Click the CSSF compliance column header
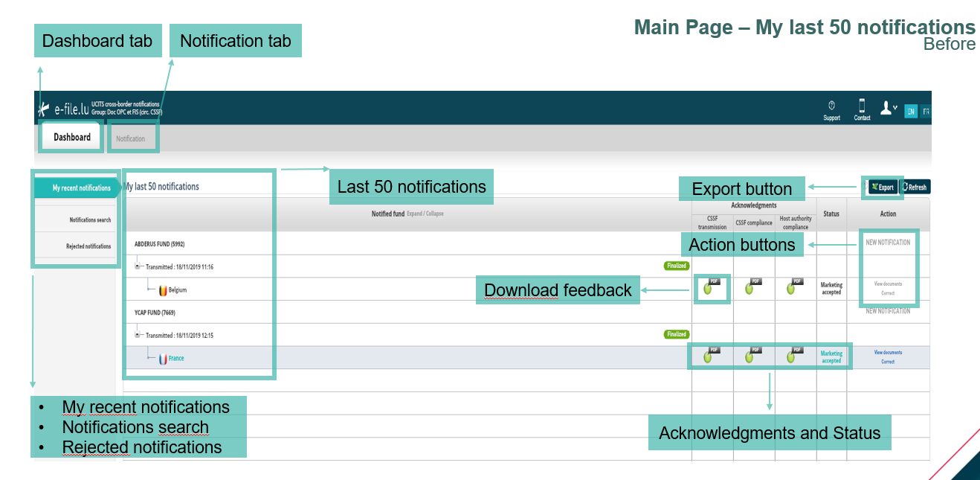The image size is (980, 480). pos(754,223)
